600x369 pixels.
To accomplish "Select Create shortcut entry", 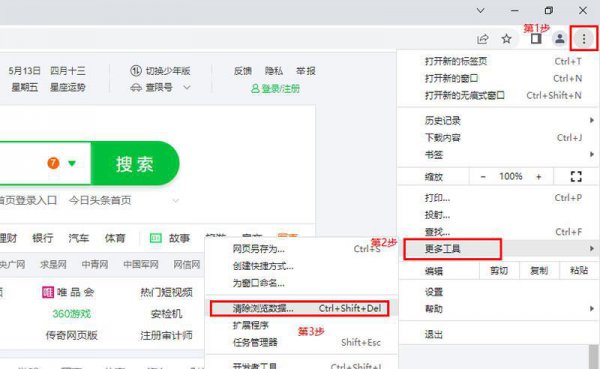I will pos(301,266).
